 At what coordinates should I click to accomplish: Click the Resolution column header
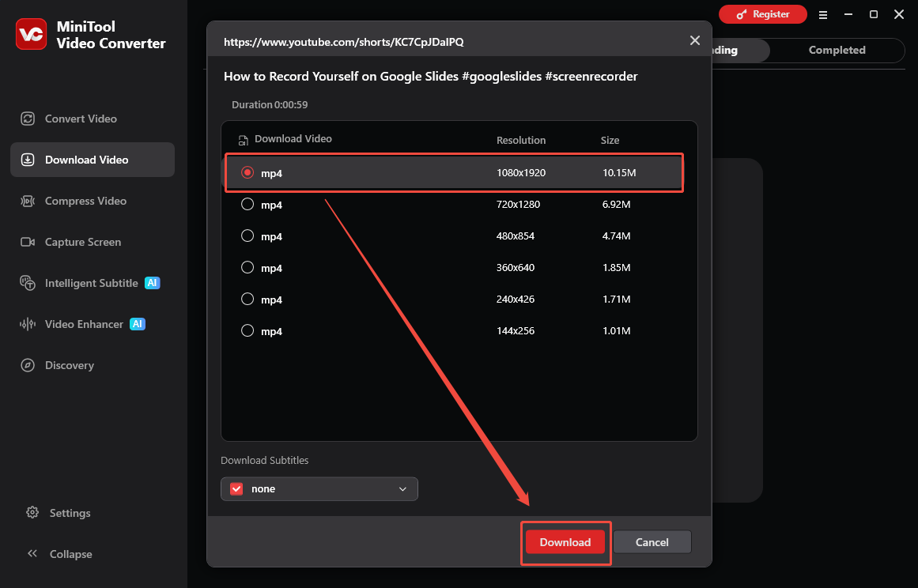tap(521, 141)
